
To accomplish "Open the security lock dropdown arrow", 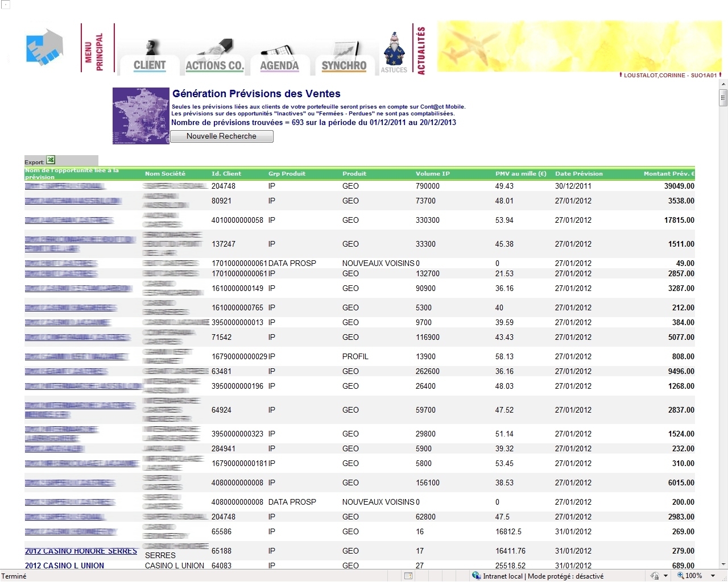I will (x=665, y=576).
